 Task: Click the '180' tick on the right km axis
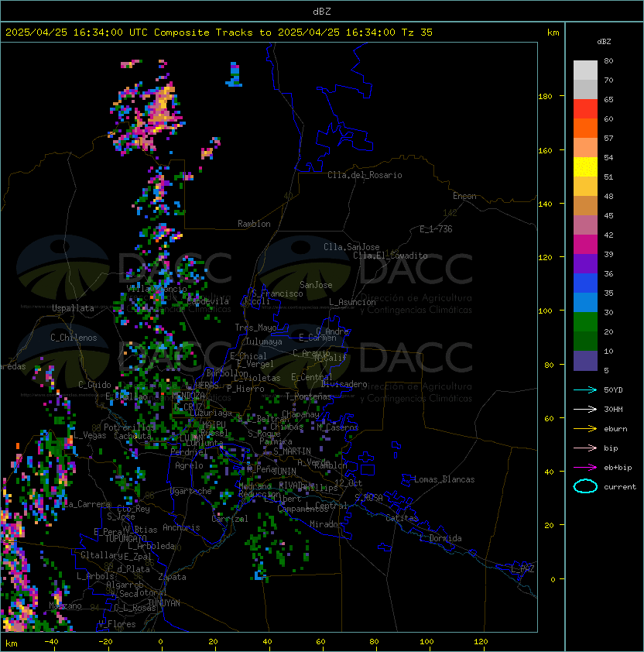(545, 97)
